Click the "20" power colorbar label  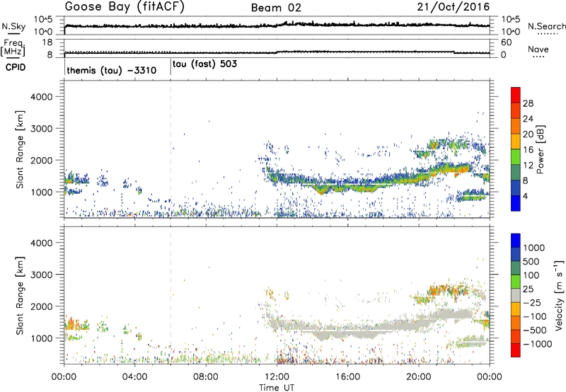528,134
